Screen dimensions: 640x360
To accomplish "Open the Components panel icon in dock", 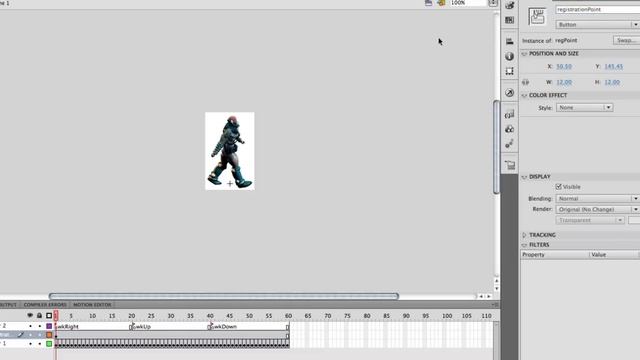I will tap(509, 114).
